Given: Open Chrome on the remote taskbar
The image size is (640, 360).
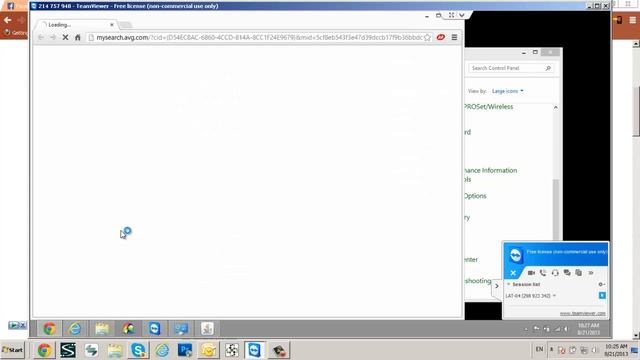Looking at the screenshot, I should (x=50, y=329).
